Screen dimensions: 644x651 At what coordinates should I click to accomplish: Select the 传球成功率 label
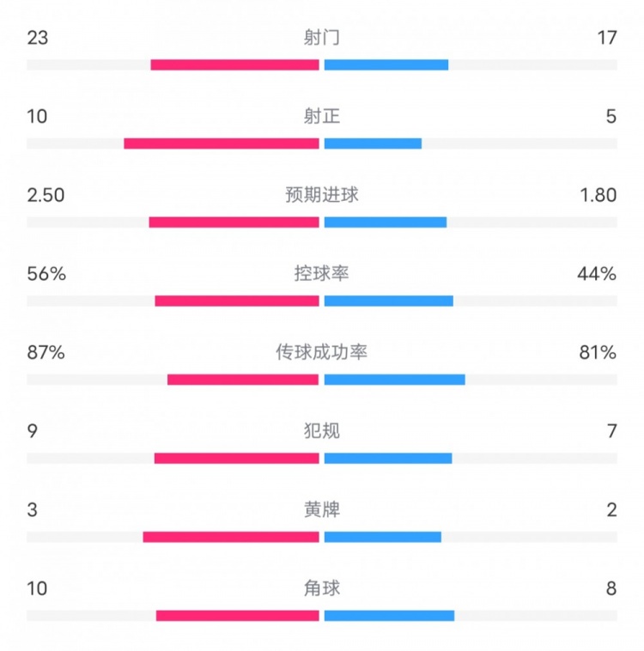click(x=322, y=352)
